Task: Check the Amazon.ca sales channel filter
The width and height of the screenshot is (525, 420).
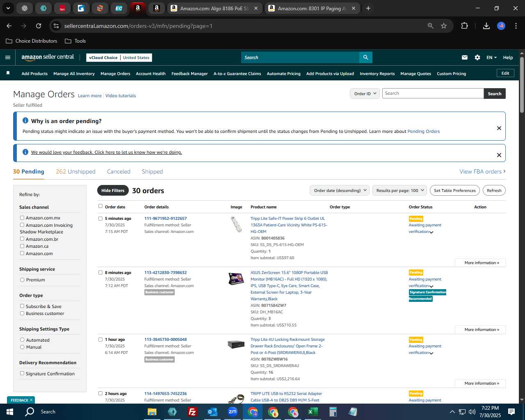Action: pos(22,246)
